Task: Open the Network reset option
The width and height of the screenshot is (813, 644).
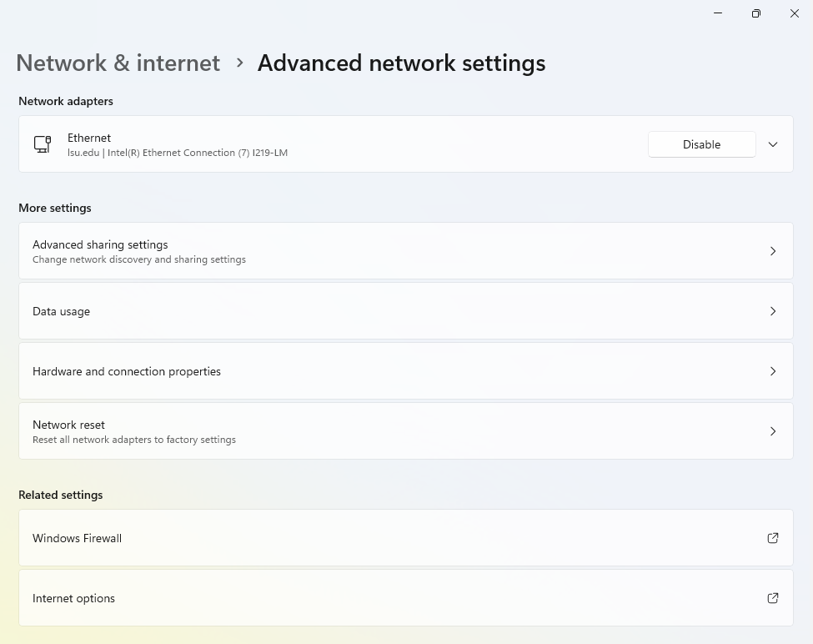Action: click(68, 425)
